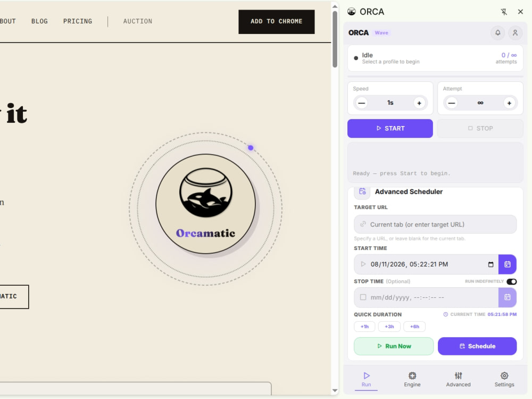The width and height of the screenshot is (532, 399).
Task: Click the 'Idle' status text
Action: pyautogui.click(x=367, y=55)
